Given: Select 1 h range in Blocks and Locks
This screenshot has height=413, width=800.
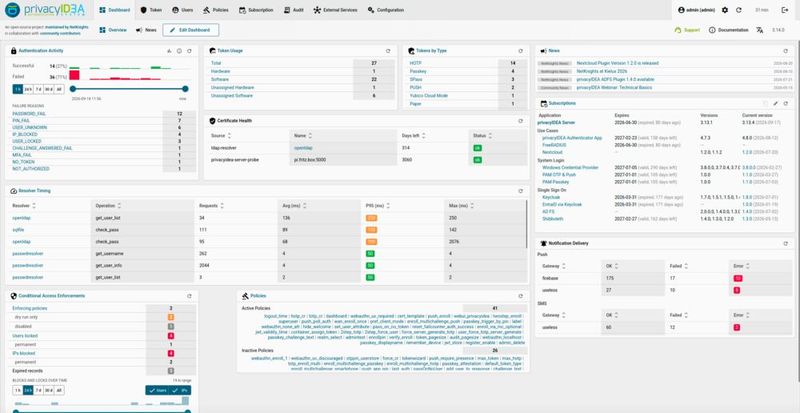Looking at the screenshot, I should (18, 391).
